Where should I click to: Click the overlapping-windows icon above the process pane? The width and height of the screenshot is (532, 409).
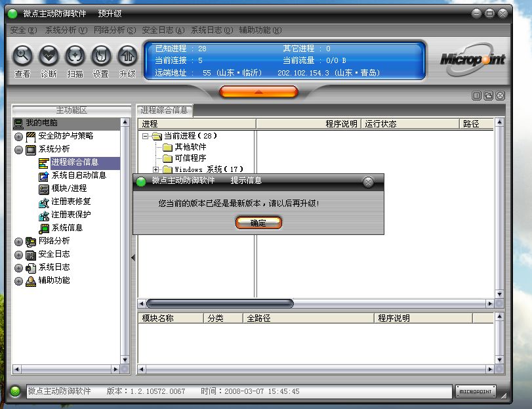(x=488, y=96)
